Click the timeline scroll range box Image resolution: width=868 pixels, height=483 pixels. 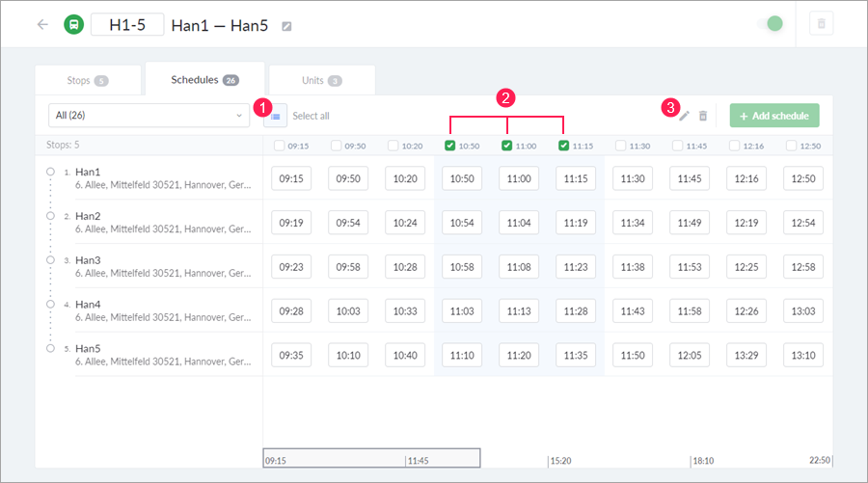click(x=371, y=458)
